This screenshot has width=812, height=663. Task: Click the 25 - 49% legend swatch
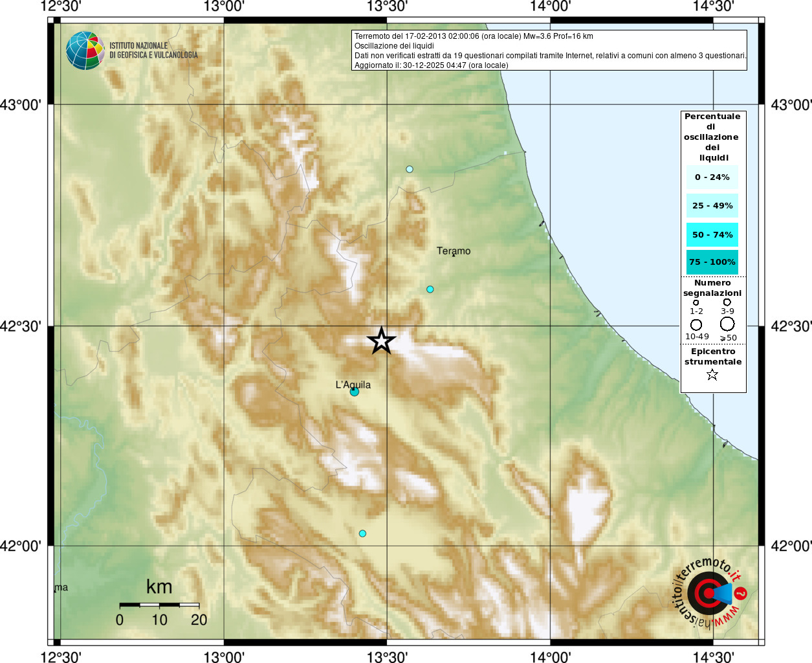(x=712, y=206)
